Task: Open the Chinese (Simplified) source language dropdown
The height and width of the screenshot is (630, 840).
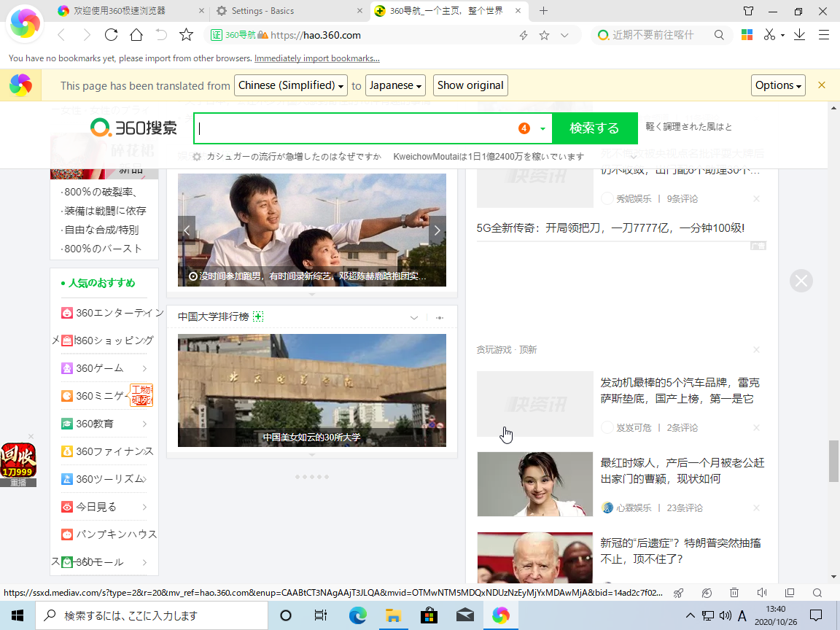Action: click(291, 85)
